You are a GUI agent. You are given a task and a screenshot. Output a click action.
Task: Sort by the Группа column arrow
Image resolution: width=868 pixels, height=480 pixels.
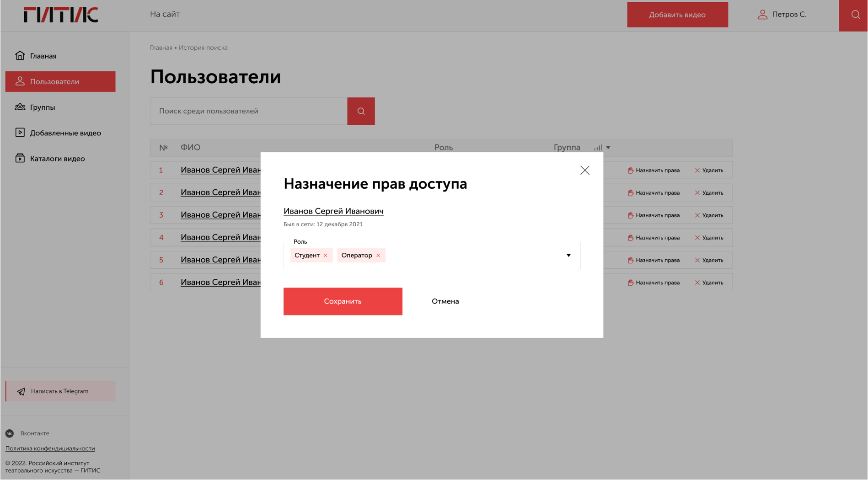[608, 148]
